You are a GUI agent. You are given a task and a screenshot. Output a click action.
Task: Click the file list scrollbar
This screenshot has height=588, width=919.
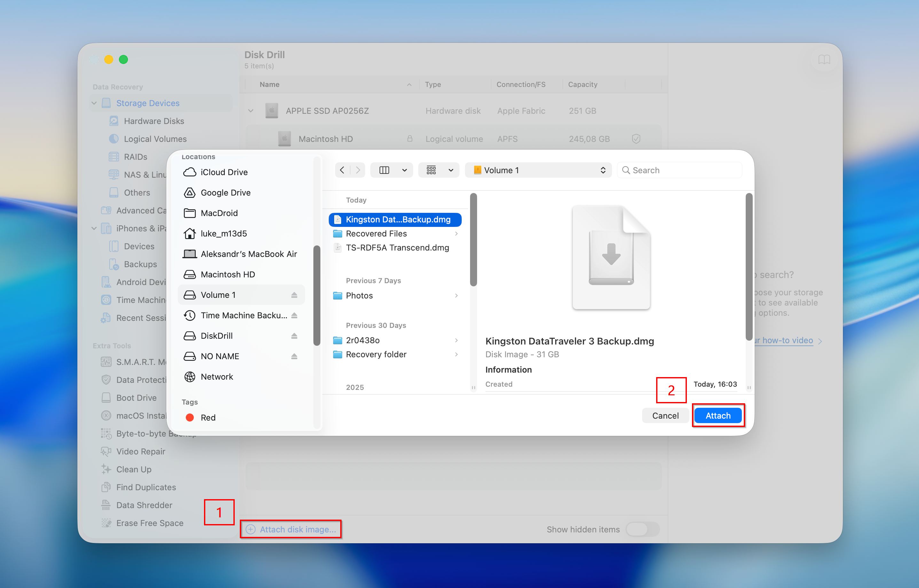[x=473, y=239]
